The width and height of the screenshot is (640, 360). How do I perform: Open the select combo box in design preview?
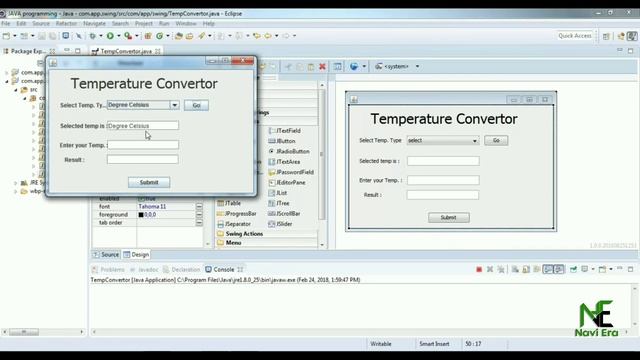point(443,140)
